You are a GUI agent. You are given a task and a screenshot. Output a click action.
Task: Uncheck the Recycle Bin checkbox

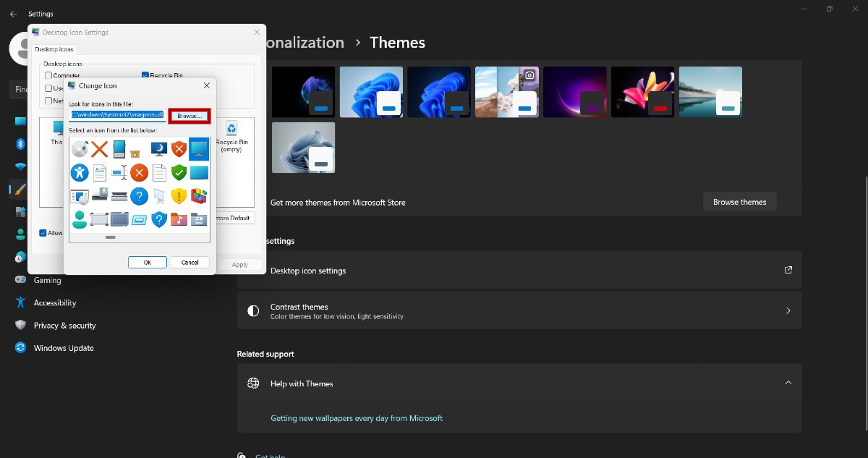pyautogui.click(x=145, y=75)
